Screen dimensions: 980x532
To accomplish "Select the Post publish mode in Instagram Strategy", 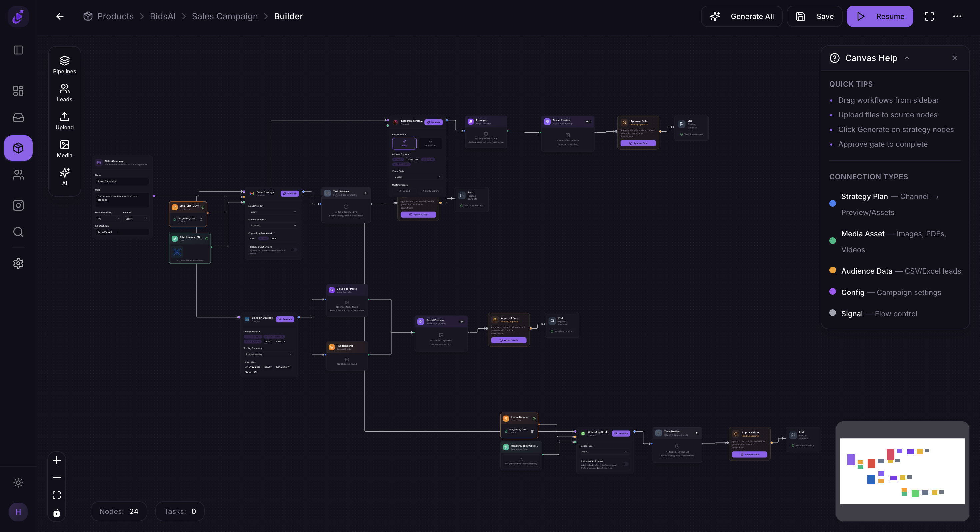I will click(404, 143).
